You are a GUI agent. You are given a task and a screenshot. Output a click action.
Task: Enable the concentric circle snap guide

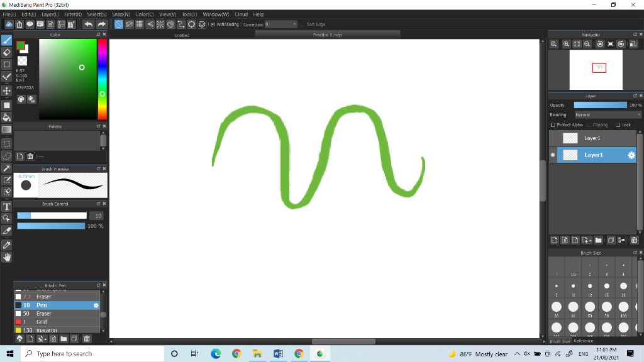click(x=170, y=25)
